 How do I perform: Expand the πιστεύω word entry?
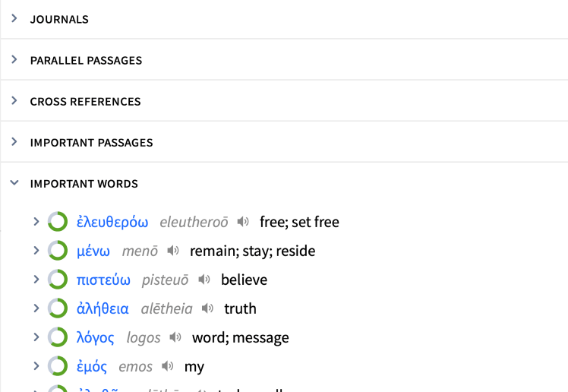(36, 280)
